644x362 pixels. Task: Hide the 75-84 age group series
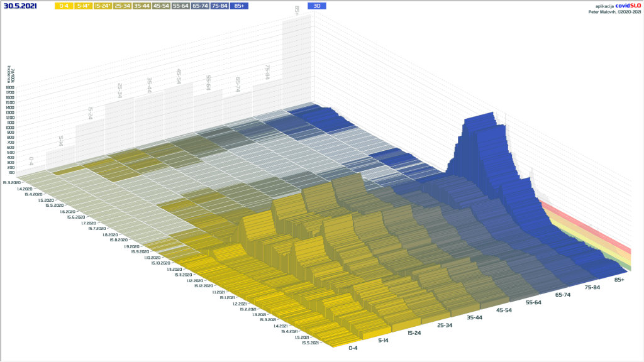pyautogui.click(x=220, y=6)
